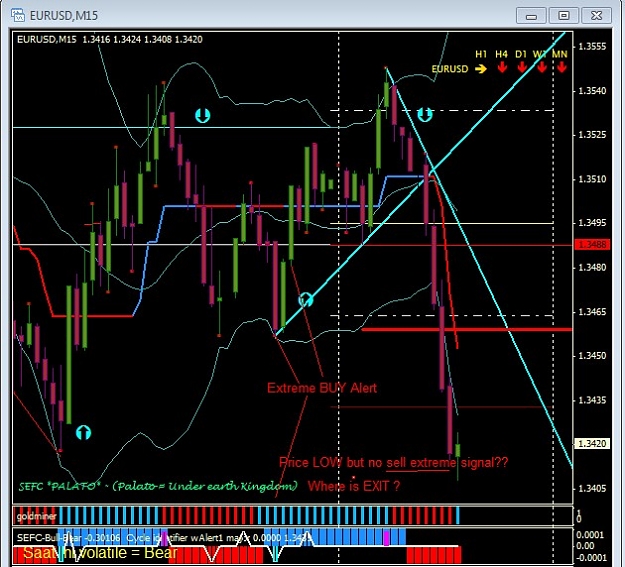This screenshot has width=625, height=567.
Task: Click the cyan down-arrow signal near the peak
Action: tap(425, 114)
